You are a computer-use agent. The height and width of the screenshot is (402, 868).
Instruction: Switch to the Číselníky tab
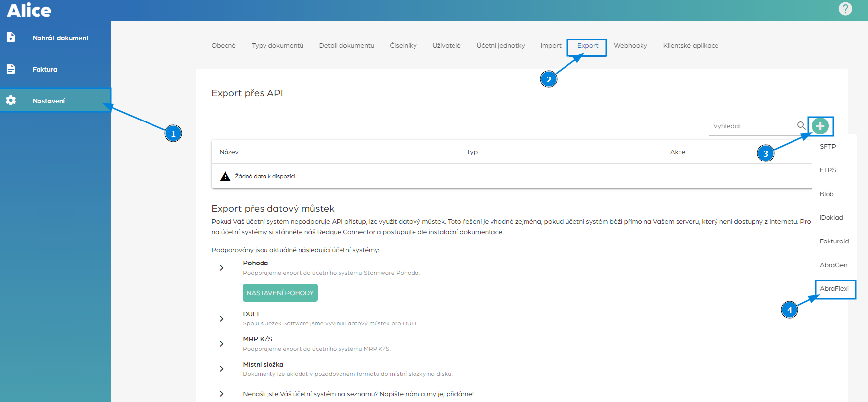click(x=403, y=45)
